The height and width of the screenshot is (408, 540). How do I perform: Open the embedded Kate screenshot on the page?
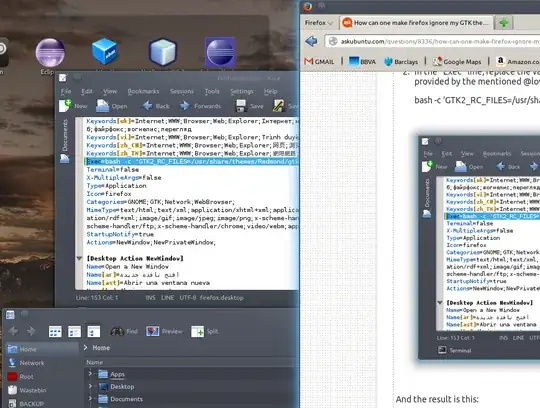(x=479, y=247)
